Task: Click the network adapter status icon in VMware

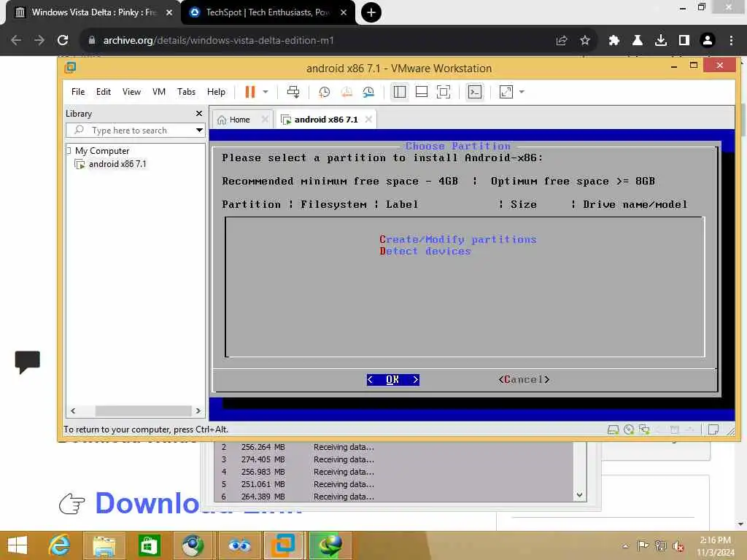Action: tap(644, 430)
